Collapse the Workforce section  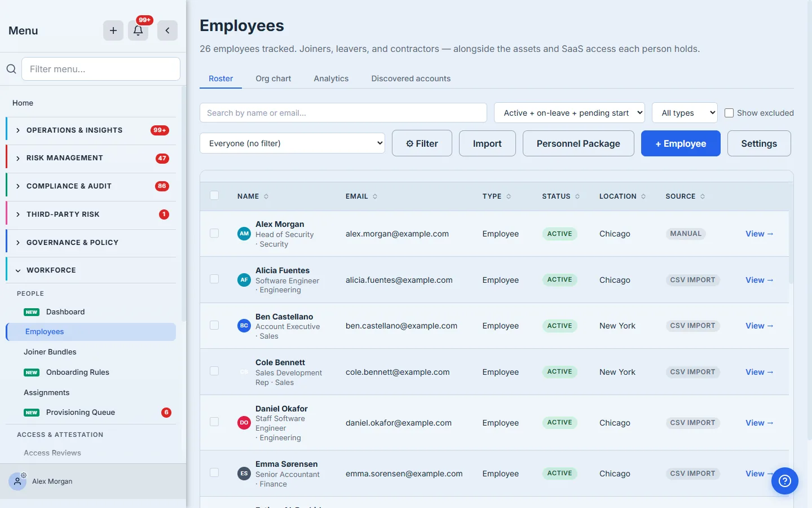[91, 270]
